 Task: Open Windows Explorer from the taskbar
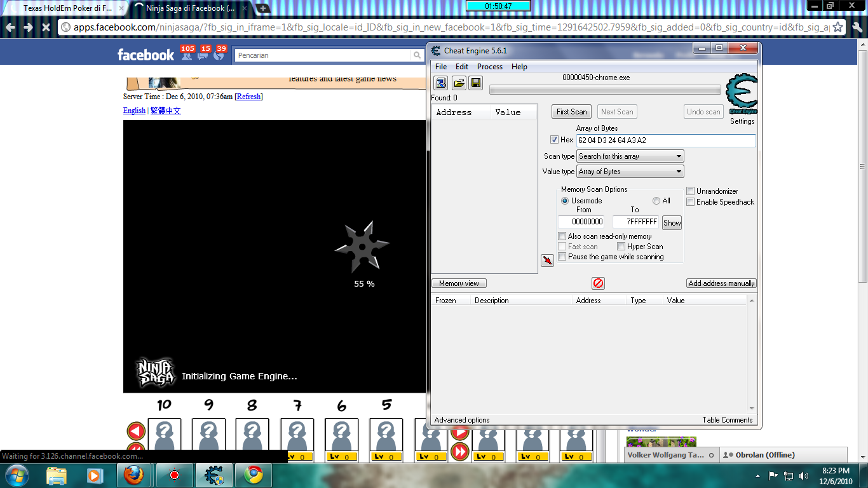point(57,475)
